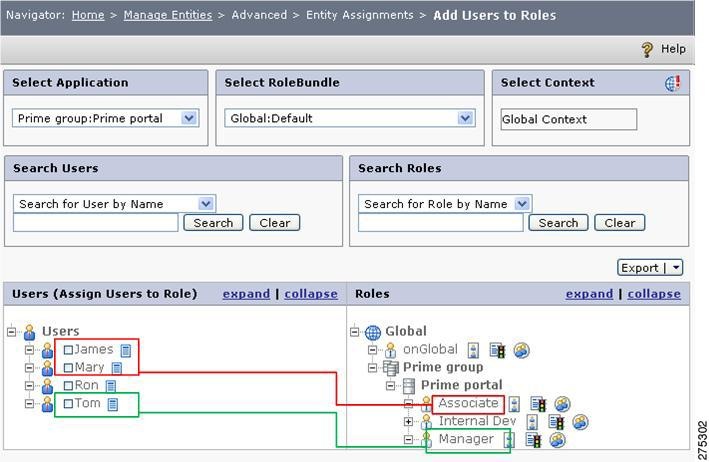Open the Search for Role by Name dropdown
709x462 pixels.
522,204
